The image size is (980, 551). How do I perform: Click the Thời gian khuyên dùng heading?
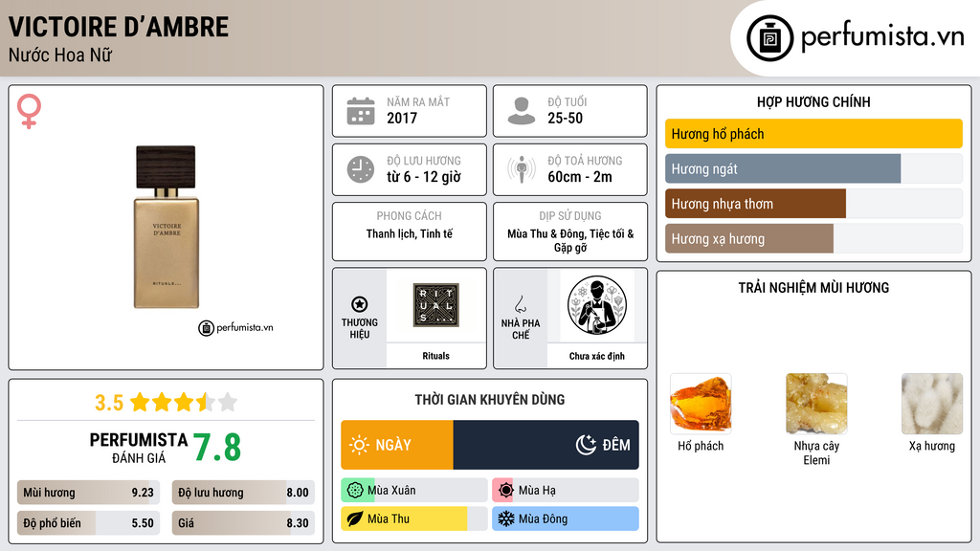pyautogui.click(x=490, y=400)
